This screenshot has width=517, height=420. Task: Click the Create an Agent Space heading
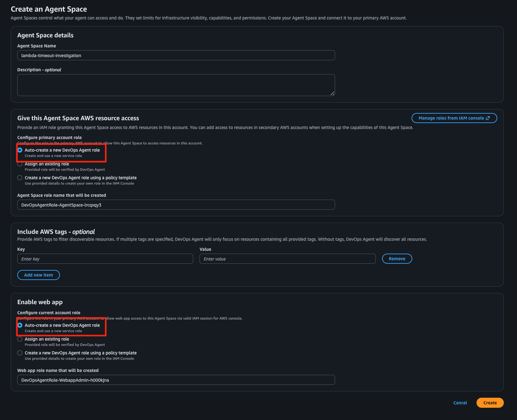coord(49,9)
